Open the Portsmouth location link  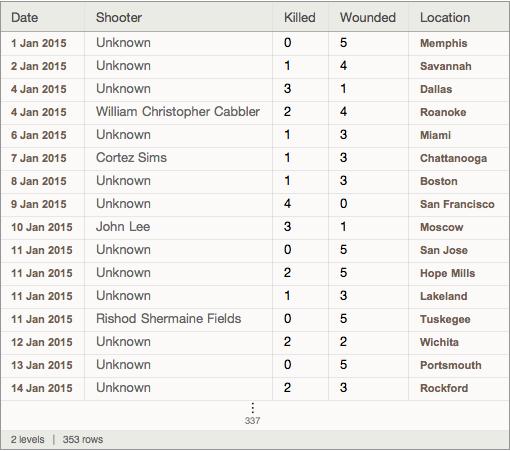click(451, 365)
